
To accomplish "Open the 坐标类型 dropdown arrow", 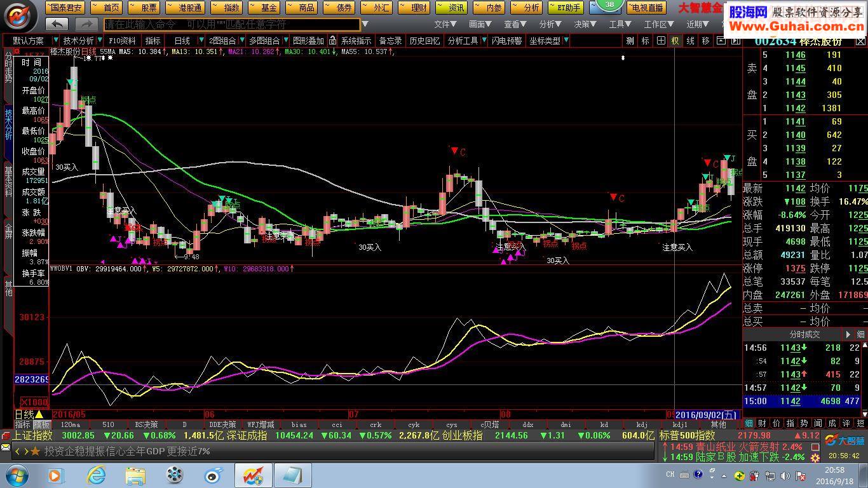I will [566, 41].
